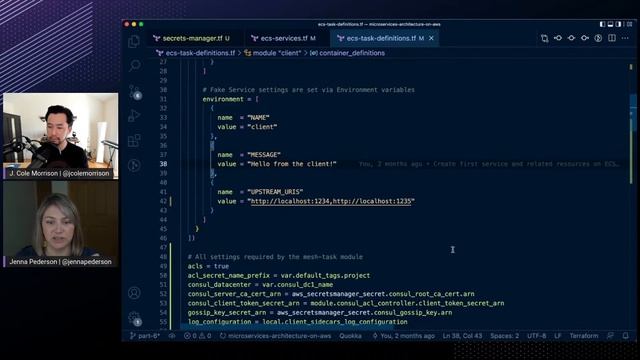This screenshot has width=640, height=360.
Task: Click the 'gossip_key_secret_arn' line
Action: click(x=320, y=313)
